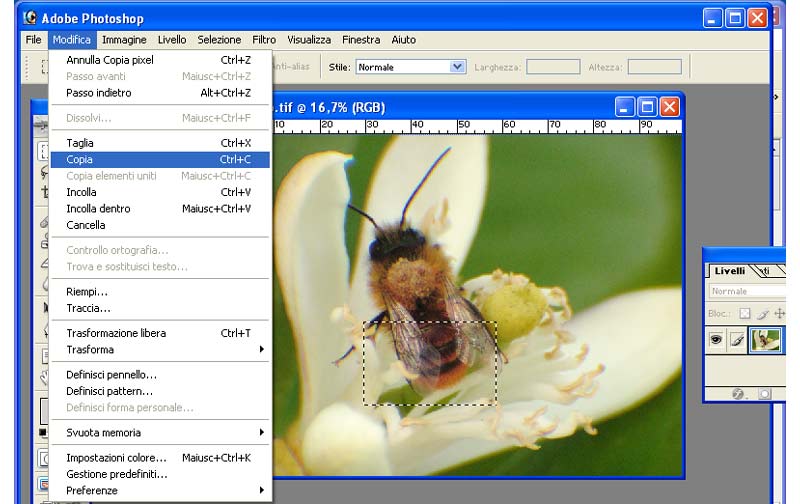
Task: Click the lock image pixels brush icon
Action: 762,313
